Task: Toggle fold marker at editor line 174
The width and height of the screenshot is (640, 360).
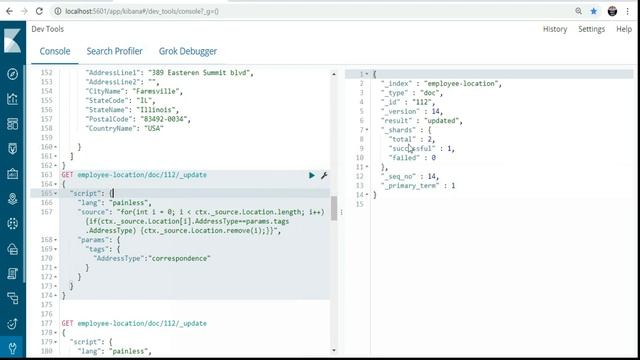Action: (56, 296)
